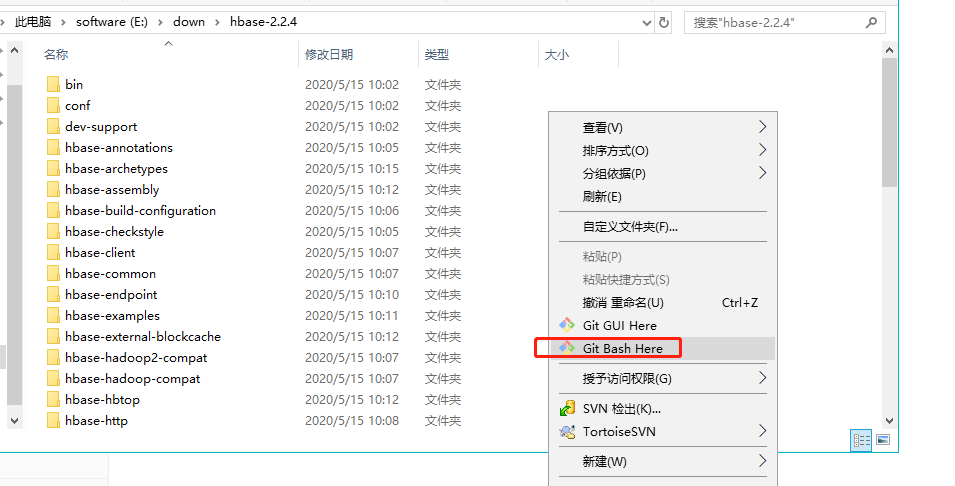Viewport: 955px width, 486px height.
Task: Click the hbase-client folder name
Action: pyautogui.click(x=100, y=252)
